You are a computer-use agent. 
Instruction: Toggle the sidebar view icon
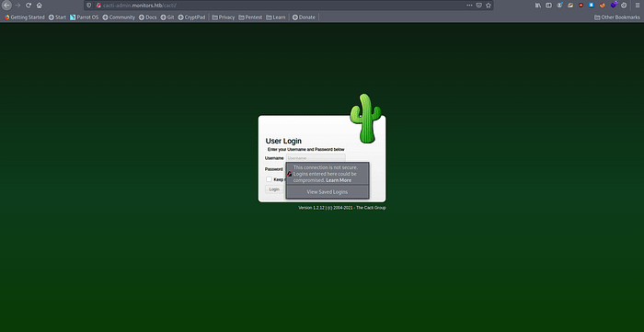pos(548,6)
